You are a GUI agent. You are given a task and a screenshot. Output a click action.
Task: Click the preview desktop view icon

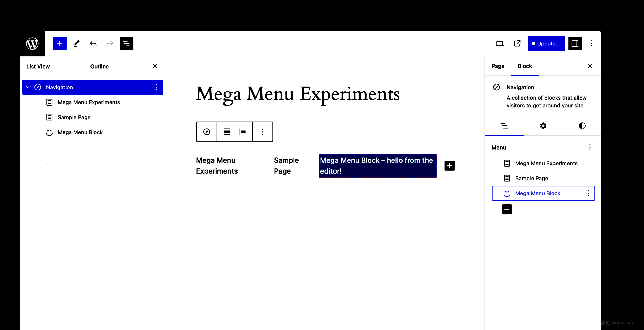(500, 43)
